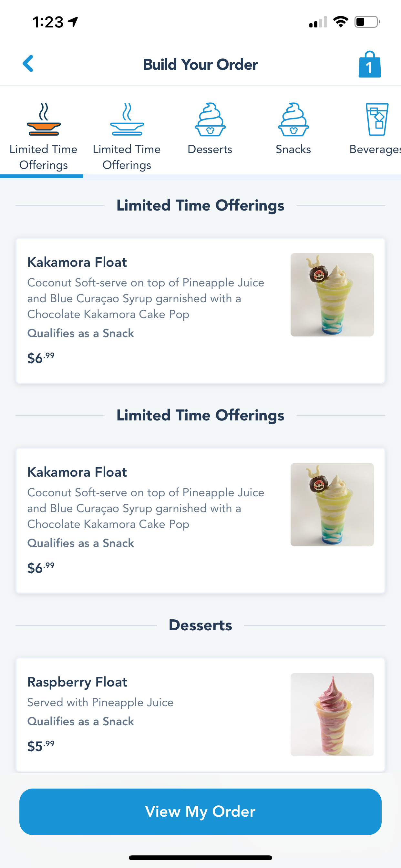Image resolution: width=401 pixels, height=868 pixels.
Task: Open the shopping bag cart icon
Action: pyautogui.click(x=369, y=64)
